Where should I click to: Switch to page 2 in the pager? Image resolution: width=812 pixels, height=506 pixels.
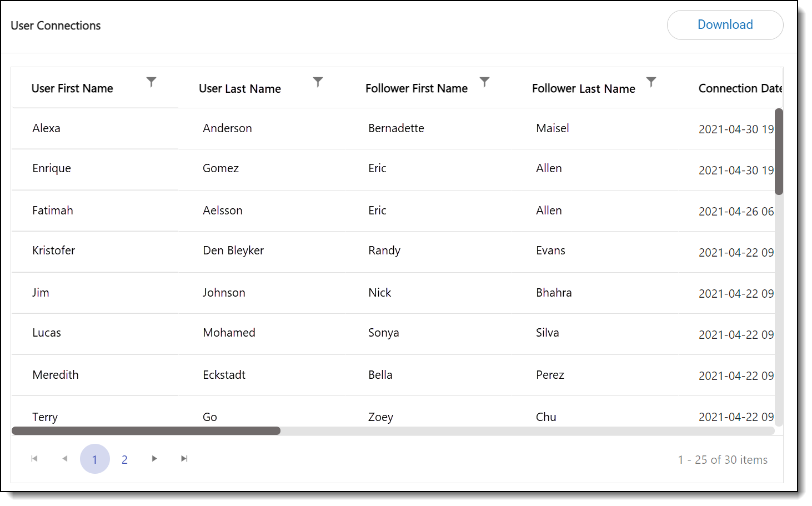tap(124, 459)
